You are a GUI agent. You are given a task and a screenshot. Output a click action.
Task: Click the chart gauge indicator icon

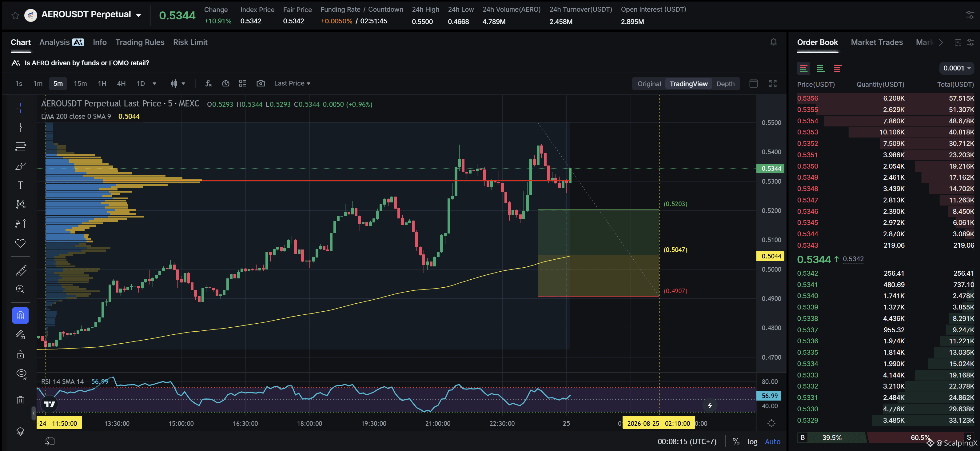coord(225,84)
